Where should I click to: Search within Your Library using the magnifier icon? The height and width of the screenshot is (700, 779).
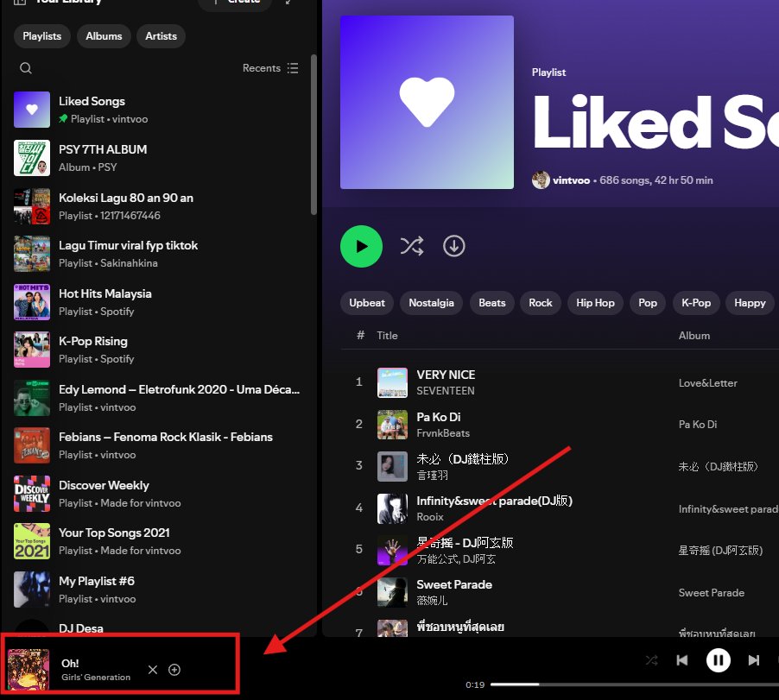pos(26,68)
